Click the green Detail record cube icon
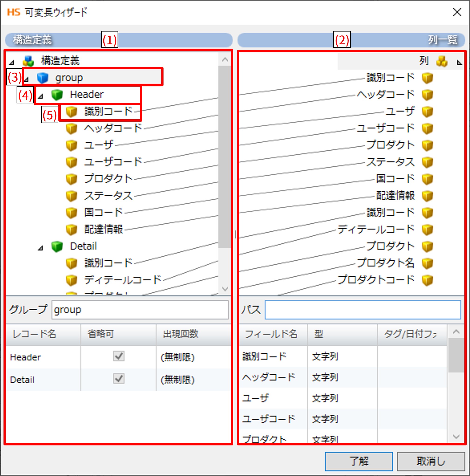The width and height of the screenshot is (470, 476). 57,246
